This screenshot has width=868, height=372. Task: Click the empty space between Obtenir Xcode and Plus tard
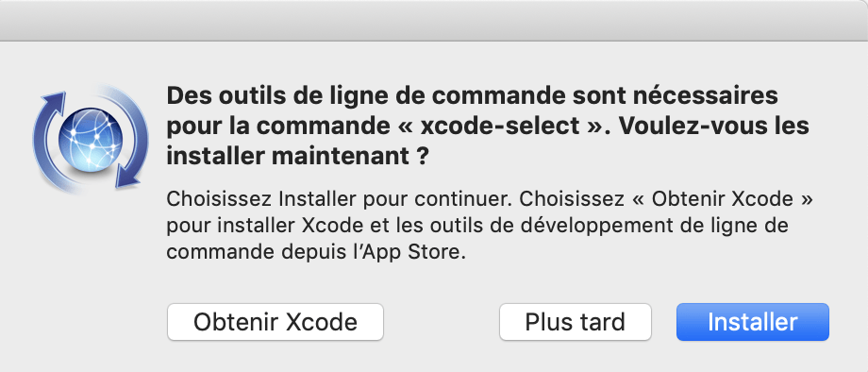click(x=442, y=322)
